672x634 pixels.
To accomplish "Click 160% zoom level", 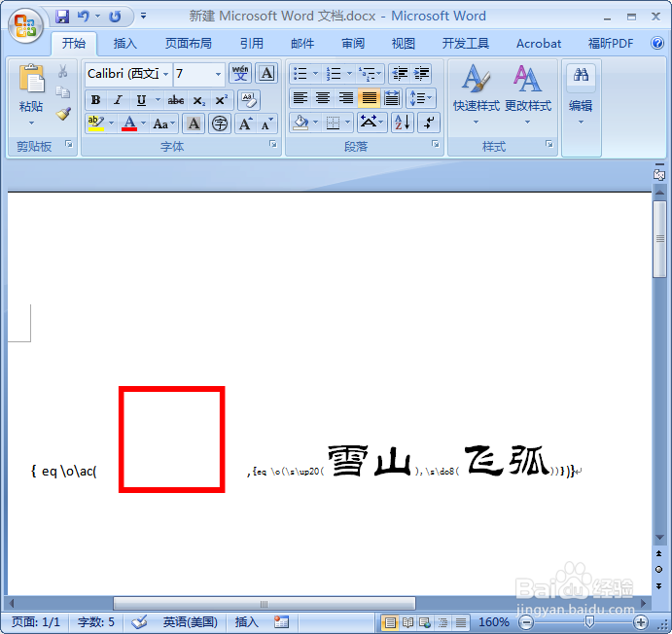I will pyautogui.click(x=493, y=621).
